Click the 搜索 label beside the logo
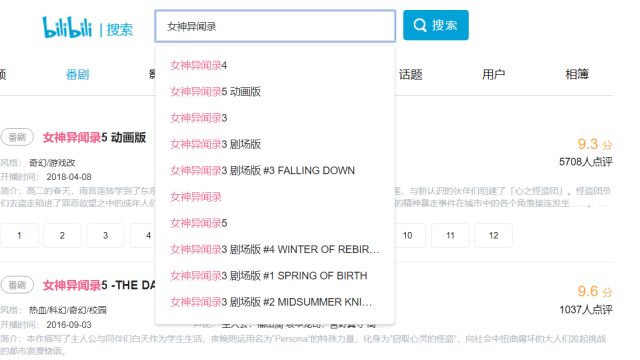This screenshot has height=360, width=640. 120,30
